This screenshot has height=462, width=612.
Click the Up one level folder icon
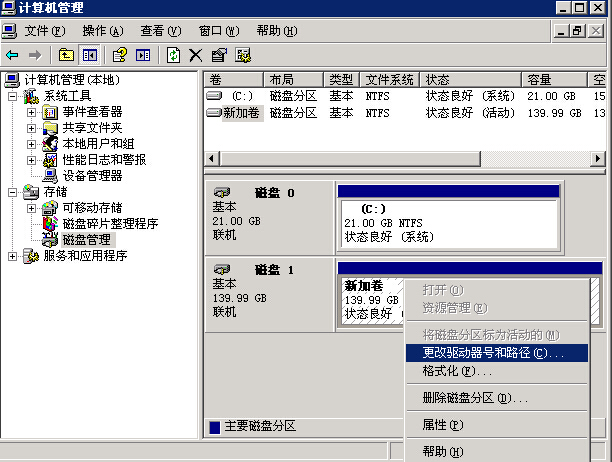pos(67,55)
